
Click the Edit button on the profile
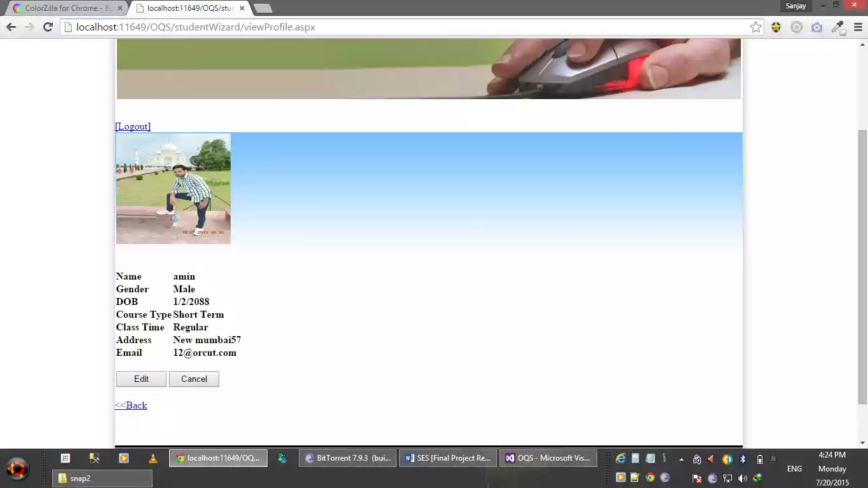coord(140,379)
